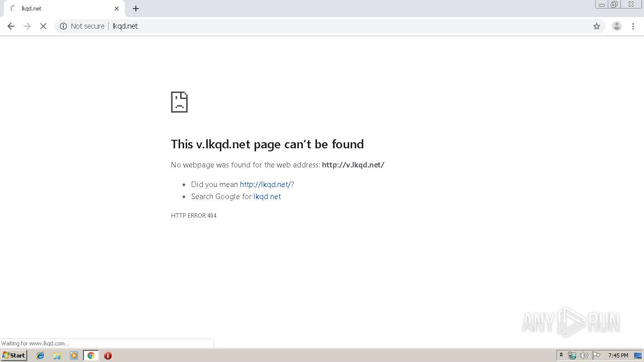The height and width of the screenshot is (362, 644).
Task: Open the Chrome profile avatar menu
Action: point(617,26)
